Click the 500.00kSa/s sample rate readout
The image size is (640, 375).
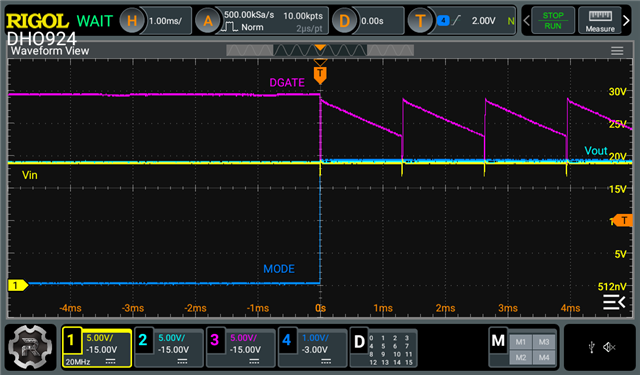click(x=249, y=15)
